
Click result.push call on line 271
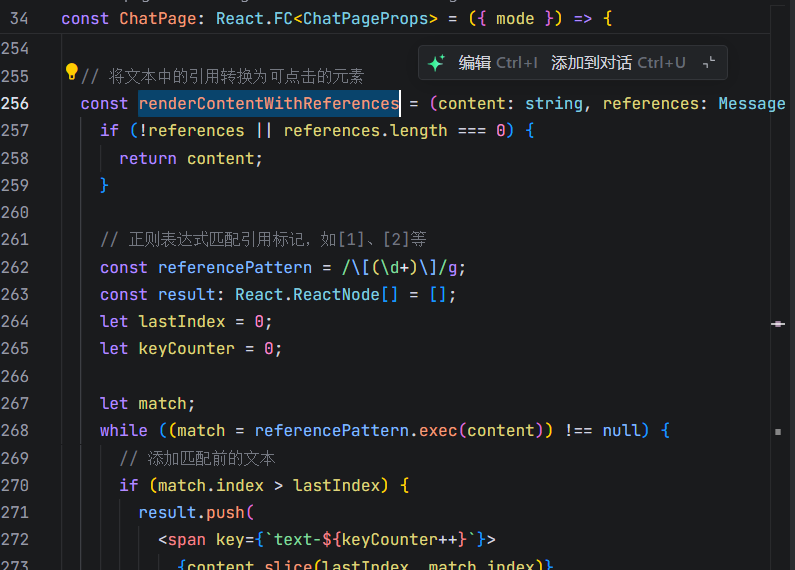point(196,513)
